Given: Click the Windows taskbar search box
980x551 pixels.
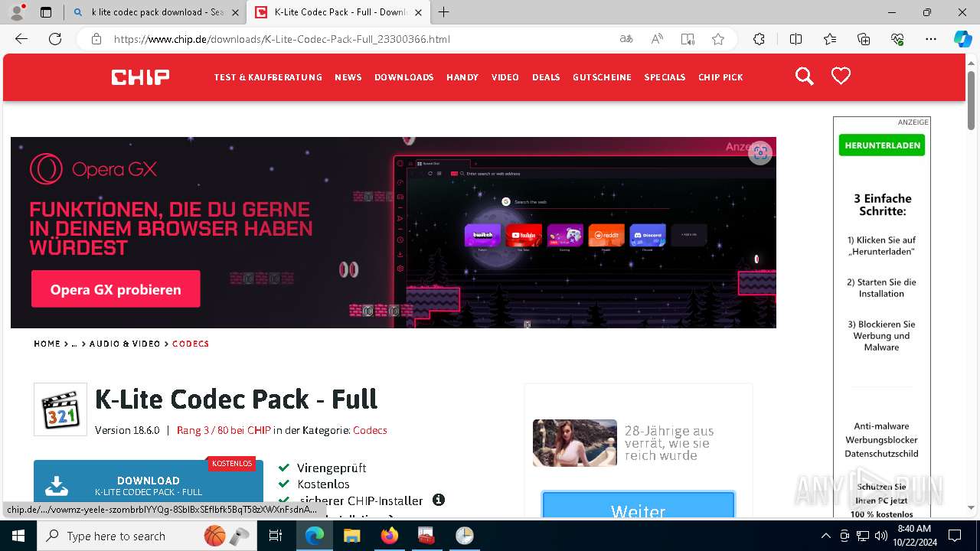Looking at the screenshot, I should pos(145,536).
